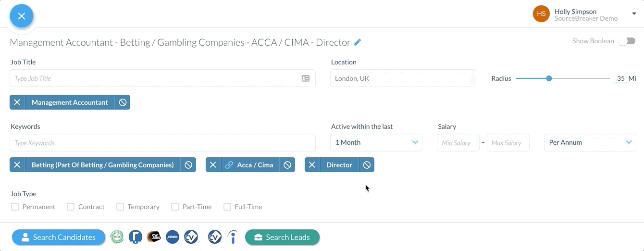Viewport: 644px width, 251px height.
Task: Tick the Contract checkbox
Action: point(71,207)
